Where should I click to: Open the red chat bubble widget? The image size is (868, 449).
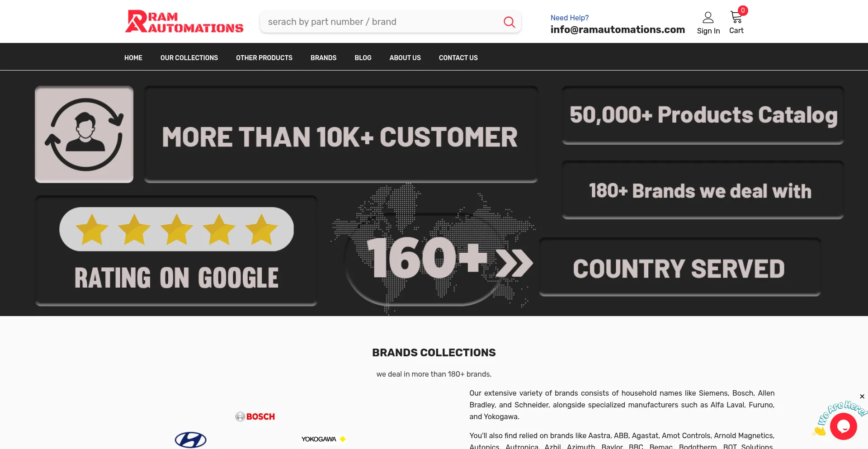[x=843, y=426]
